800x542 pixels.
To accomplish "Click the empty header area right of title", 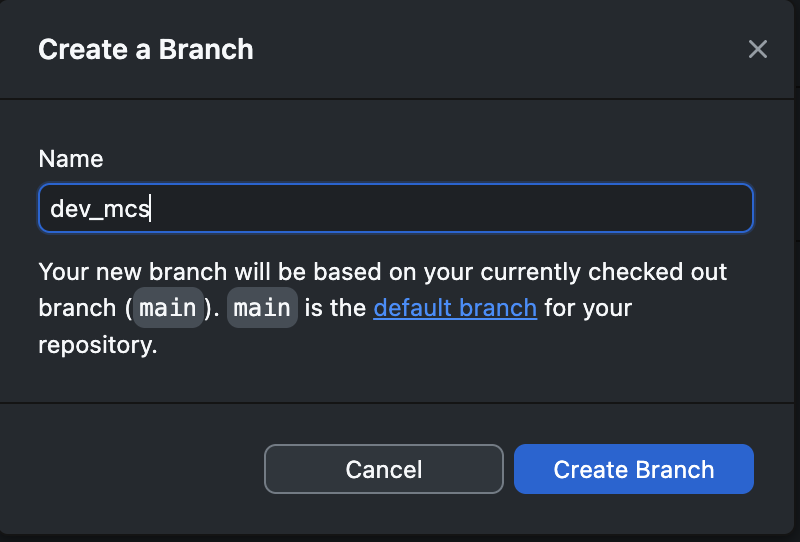I will tap(500, 49).
